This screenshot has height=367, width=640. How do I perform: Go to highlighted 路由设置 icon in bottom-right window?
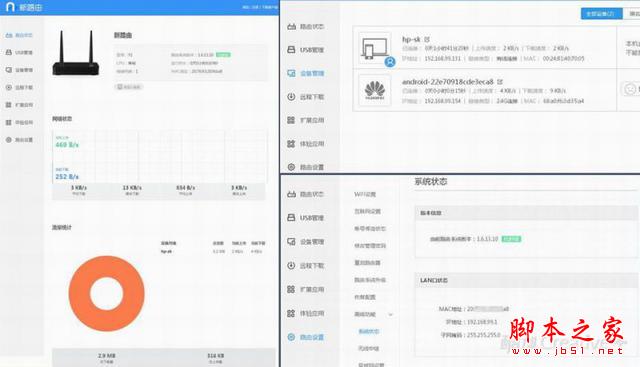coord(291,337)
